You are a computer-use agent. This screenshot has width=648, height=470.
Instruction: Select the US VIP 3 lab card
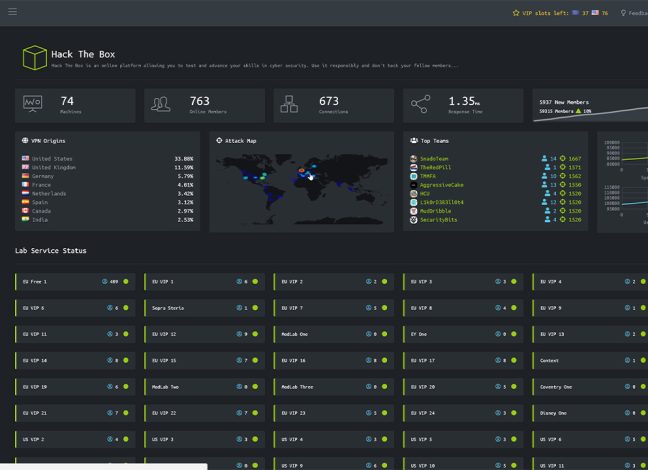(x=205, y=439)
